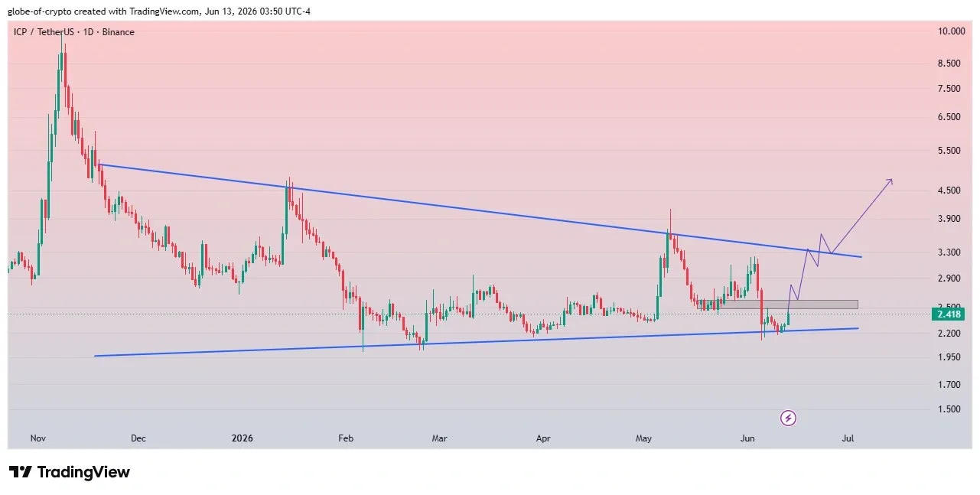Screen dimensions: 980x495
Task: Click the Mar date axis label
Action: [439, 438]
